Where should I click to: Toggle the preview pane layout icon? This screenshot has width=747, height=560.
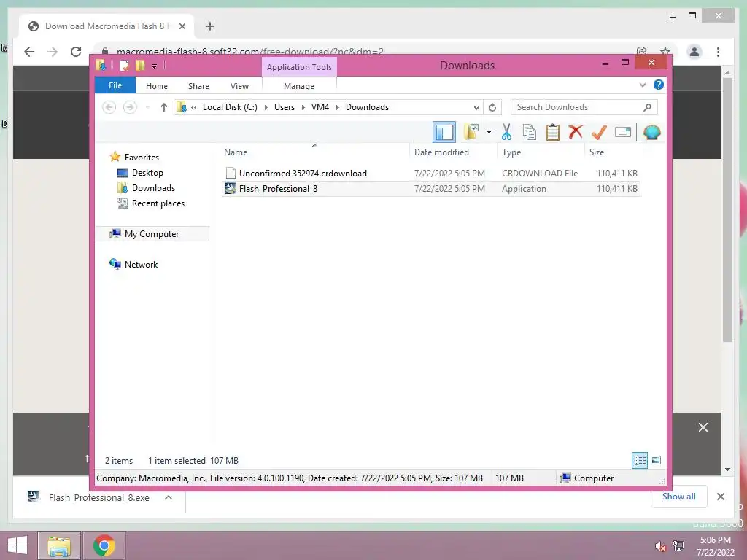(x=444, y=133)
